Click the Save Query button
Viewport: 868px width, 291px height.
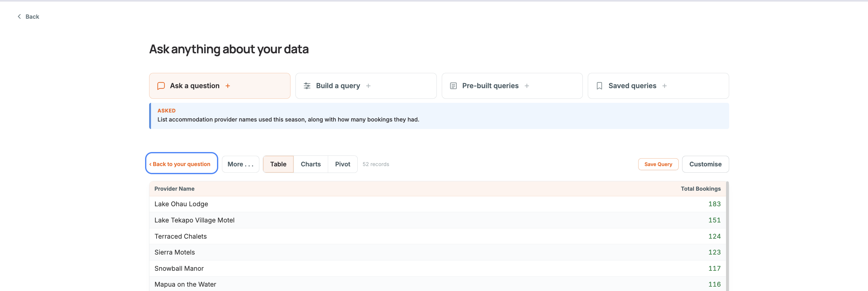point(658,164)
